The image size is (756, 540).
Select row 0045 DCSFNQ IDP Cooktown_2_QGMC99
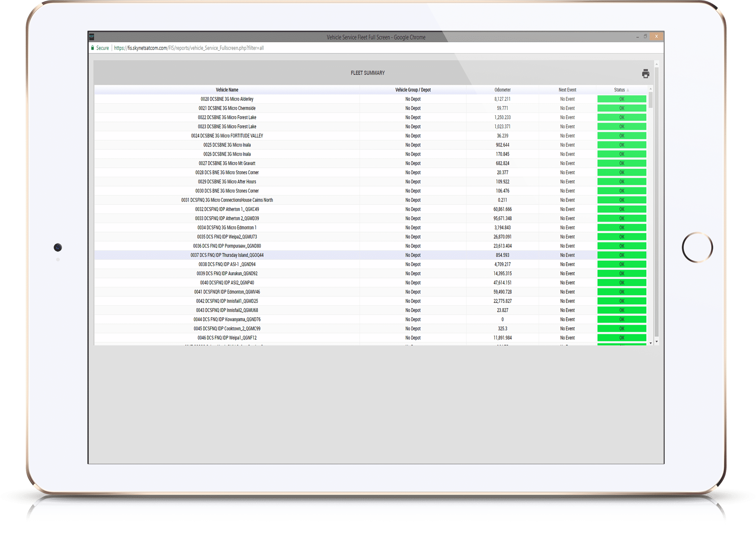point(370,328)
